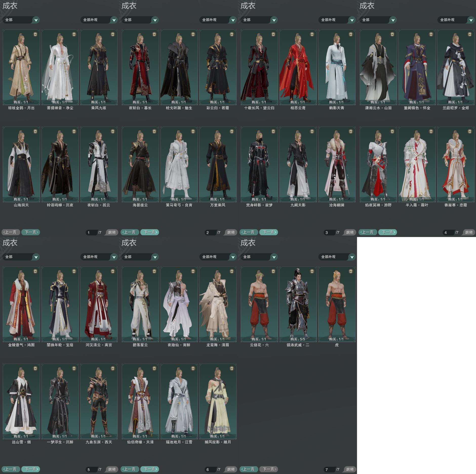Delete 九曲东溟·西天 outfit with trash icon
The height and width of the screenshot is (474, 476).
113,368
